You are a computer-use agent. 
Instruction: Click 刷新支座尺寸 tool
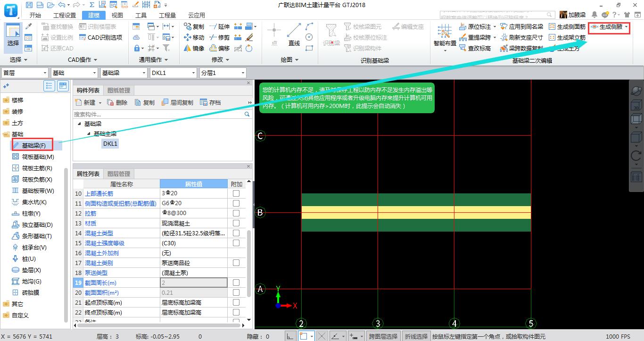522,37
